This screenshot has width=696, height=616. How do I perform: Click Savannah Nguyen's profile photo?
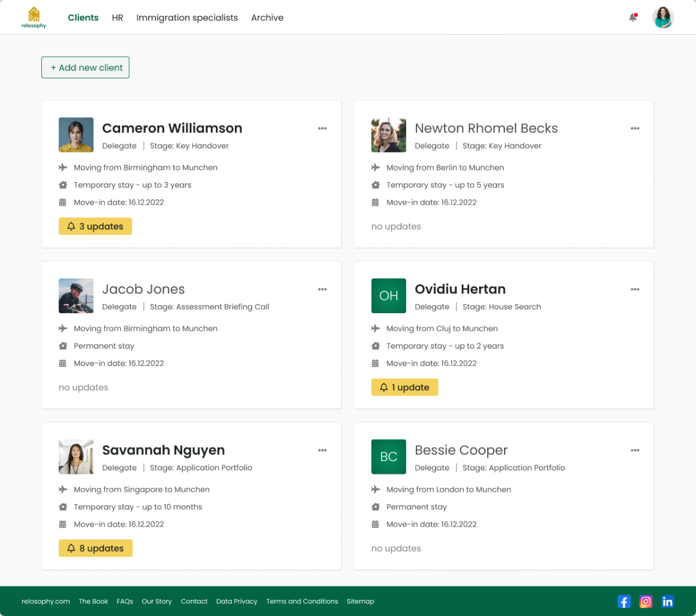click(x=76, y=457)
